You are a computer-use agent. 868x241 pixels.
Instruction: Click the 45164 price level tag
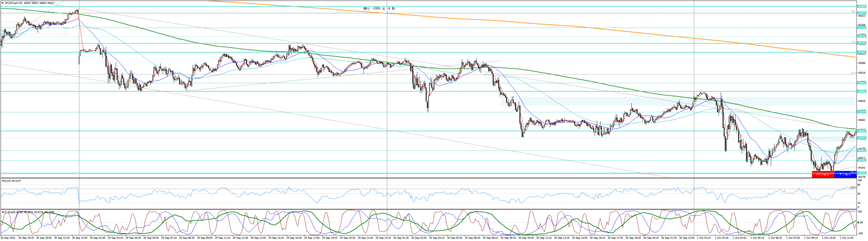click(x=861, y=52)
